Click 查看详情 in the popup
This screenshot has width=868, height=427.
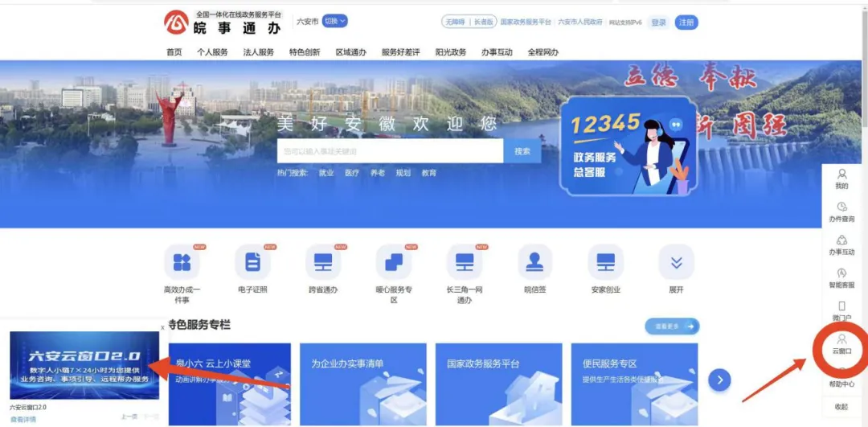[23, 419]
